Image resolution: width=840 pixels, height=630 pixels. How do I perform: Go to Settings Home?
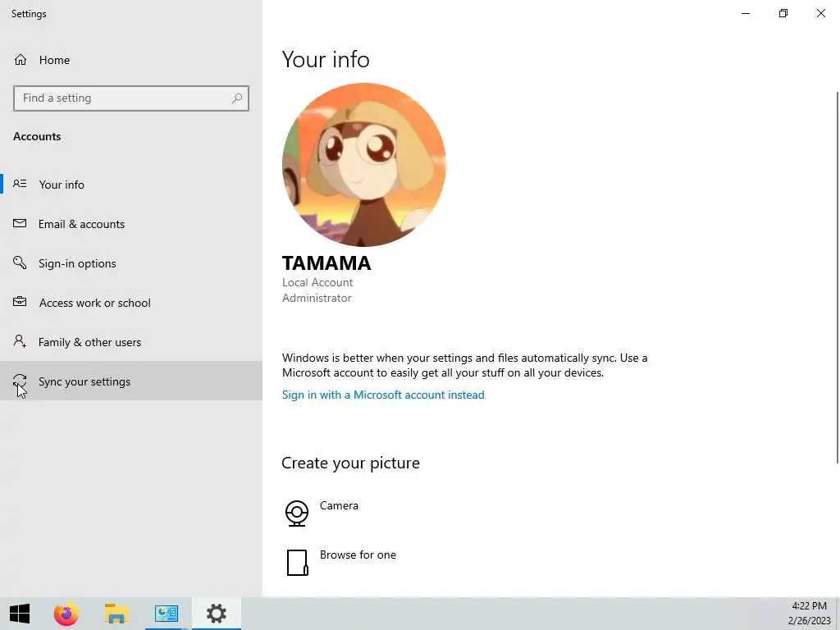point(131,60)
